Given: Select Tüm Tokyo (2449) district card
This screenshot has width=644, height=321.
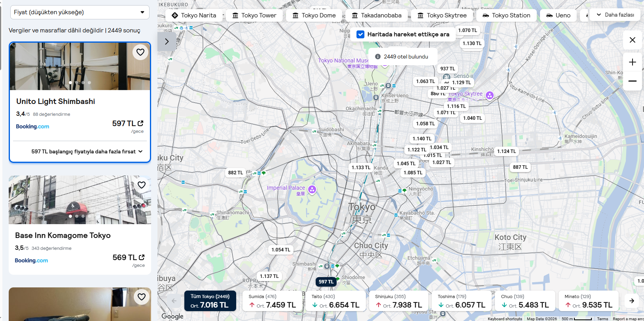Looking at the screenshot, I should click(210, 301).
